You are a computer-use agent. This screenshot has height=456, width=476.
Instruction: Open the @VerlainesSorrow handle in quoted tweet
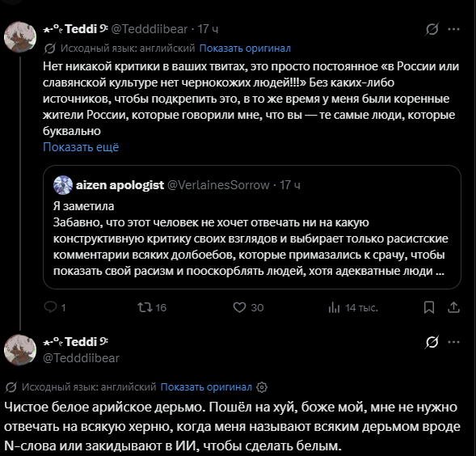pos(218,185)
